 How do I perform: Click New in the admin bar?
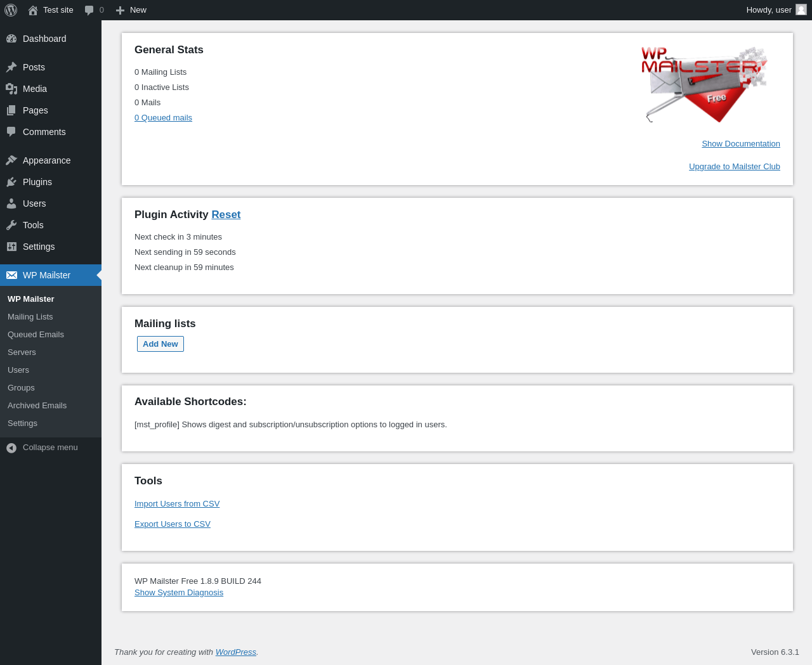pos(131,10)
